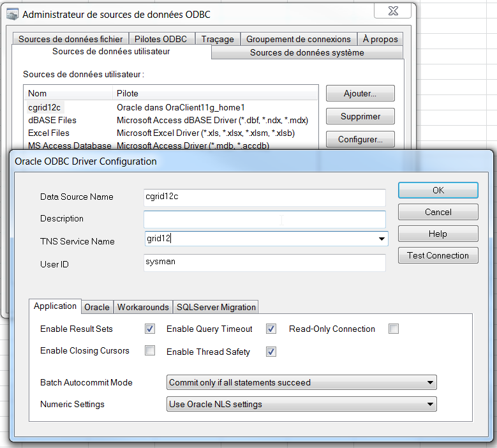Click the ODBC Administrator title bar icon

[x=13, y=15]
